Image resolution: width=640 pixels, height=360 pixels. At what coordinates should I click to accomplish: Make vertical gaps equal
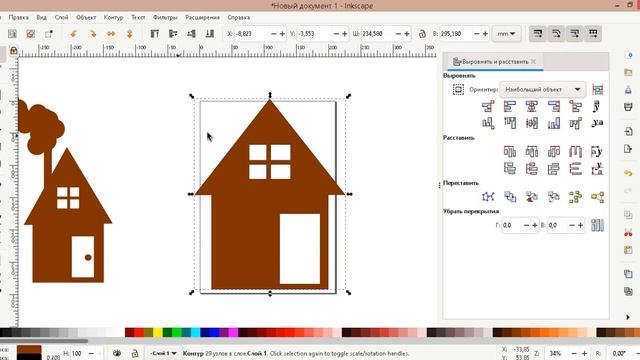point(576,168)
